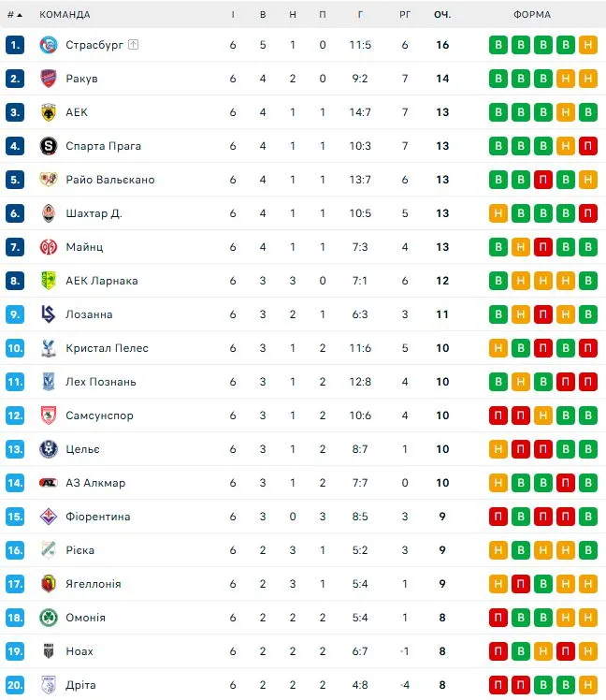Click the Кристал Пелес crest icon
This screenshot has width=606, height=700.
click(x=49, y=348)
